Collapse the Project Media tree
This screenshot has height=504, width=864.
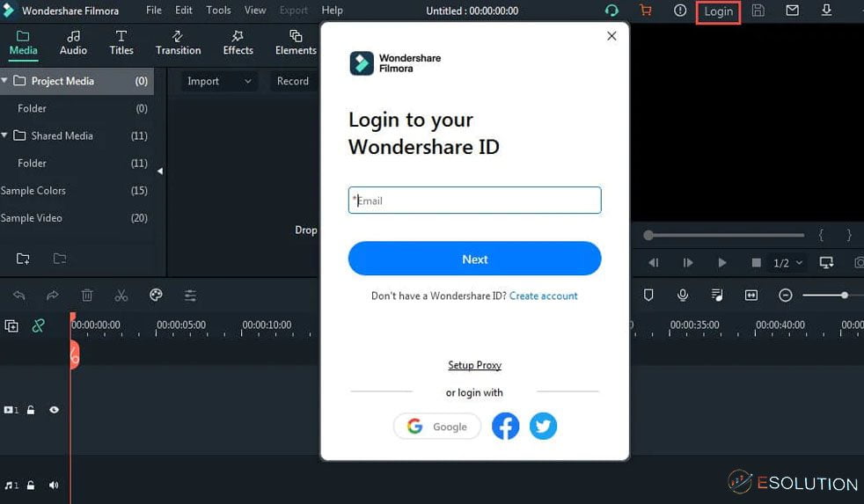pos(5,81)
